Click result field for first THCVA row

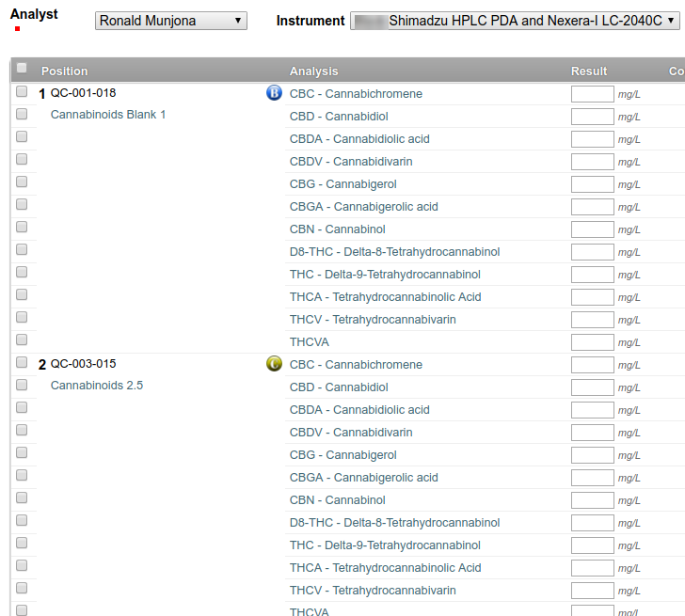tap(592, 342)
